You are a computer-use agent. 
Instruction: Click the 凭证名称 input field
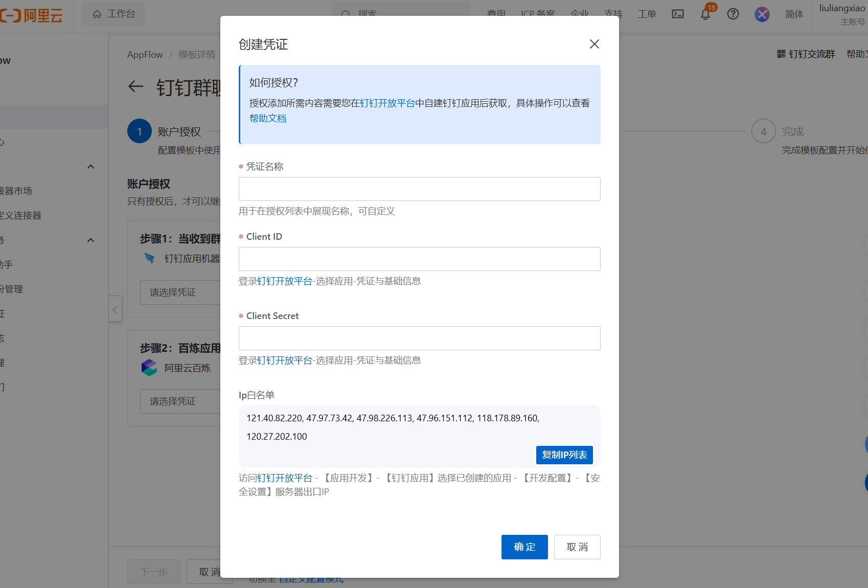tap(419, 189)
